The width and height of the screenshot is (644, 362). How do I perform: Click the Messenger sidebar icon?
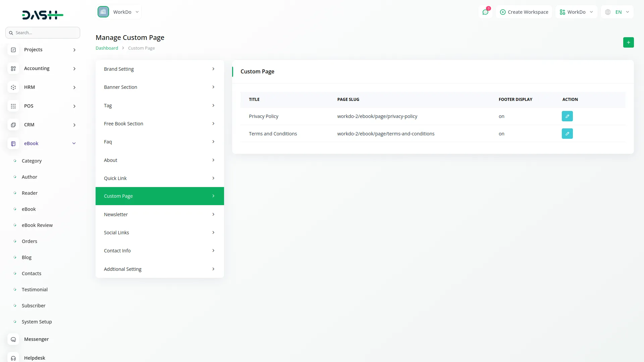coord(13,339)
